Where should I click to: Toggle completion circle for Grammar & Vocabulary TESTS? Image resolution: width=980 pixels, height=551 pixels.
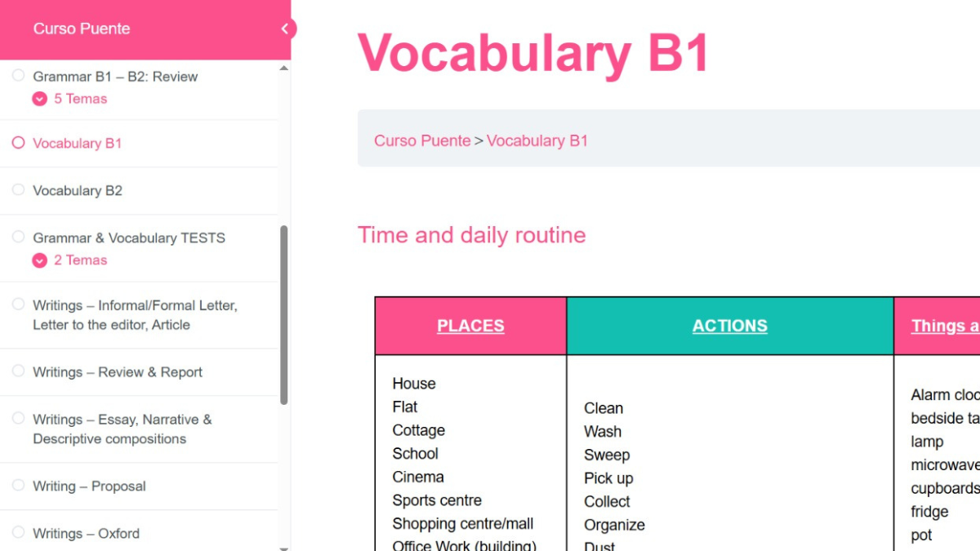click(17, 238)
